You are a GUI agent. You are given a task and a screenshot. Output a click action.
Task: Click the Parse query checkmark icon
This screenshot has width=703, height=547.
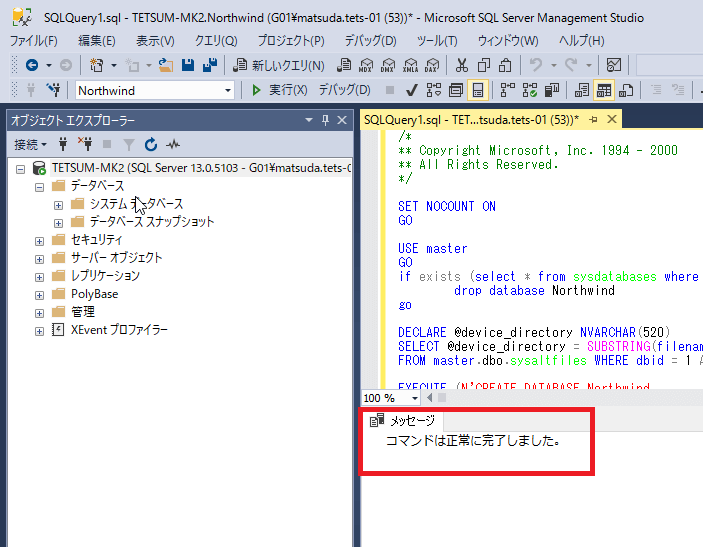pos(410,90)
